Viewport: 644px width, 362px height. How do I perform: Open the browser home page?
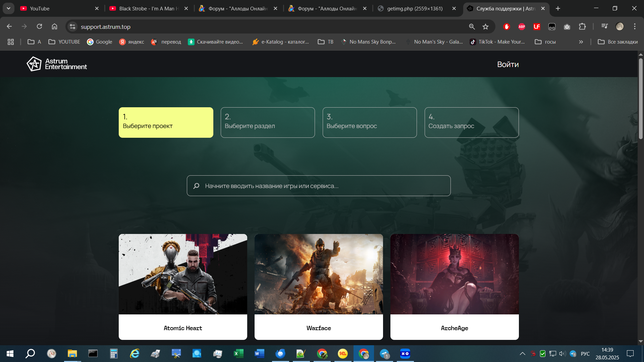54,26
